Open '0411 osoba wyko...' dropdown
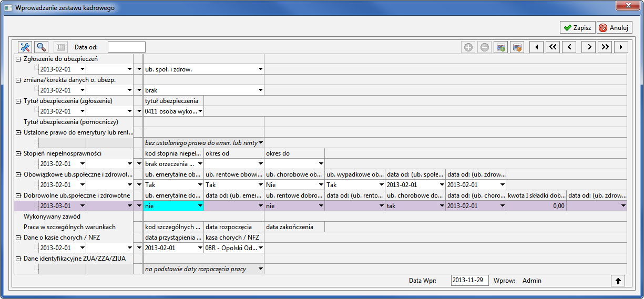Viewport: 644px width, 299px height. click(200, 111)
